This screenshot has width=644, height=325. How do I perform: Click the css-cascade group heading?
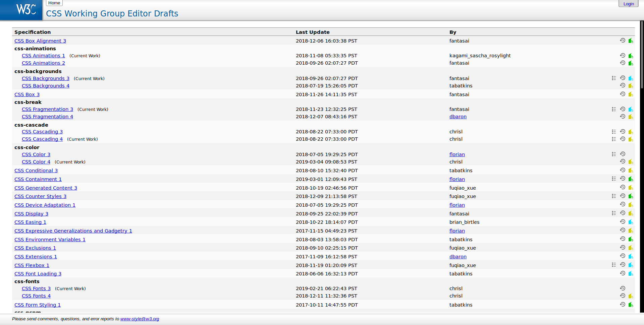coord(31,125)
